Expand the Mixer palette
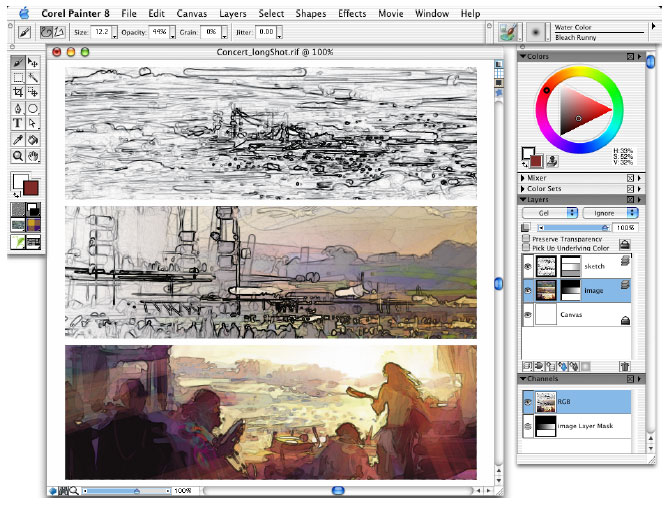 [523, 178]
